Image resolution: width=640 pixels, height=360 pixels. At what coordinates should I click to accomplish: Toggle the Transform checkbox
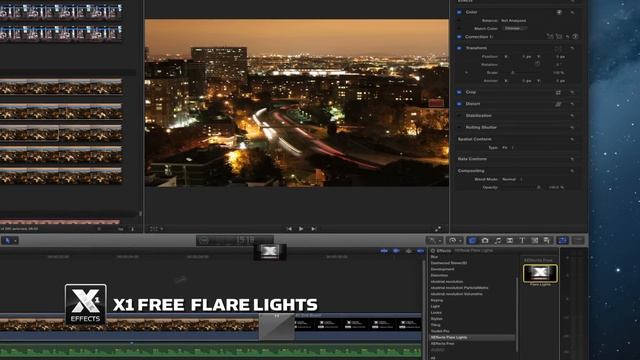[x=459, y=48]
